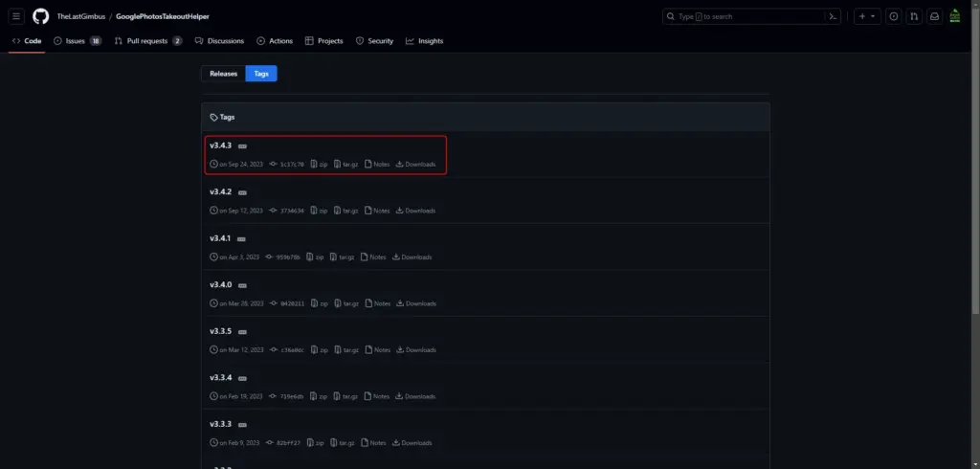The width and height of the screenshot is (980, 469).
Task: Open the Insights tab
Action: click(x=424, y=40)
